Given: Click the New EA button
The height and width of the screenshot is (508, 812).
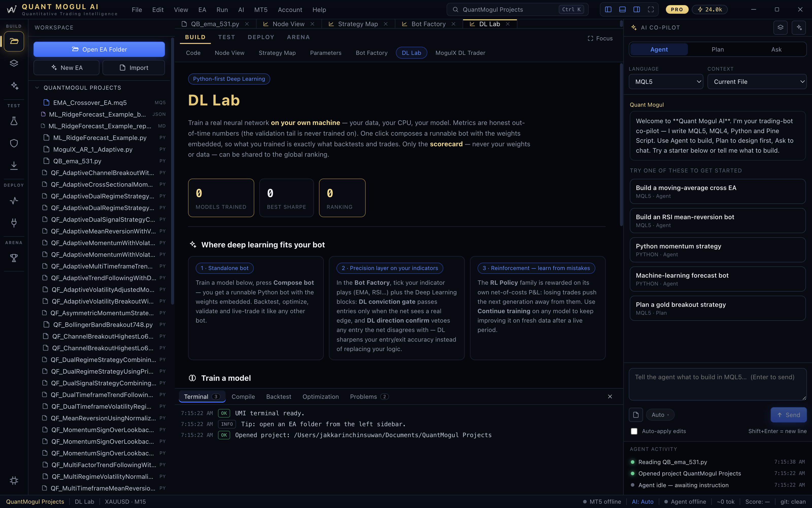Looking at the screenshot, I should pos(66,68).
